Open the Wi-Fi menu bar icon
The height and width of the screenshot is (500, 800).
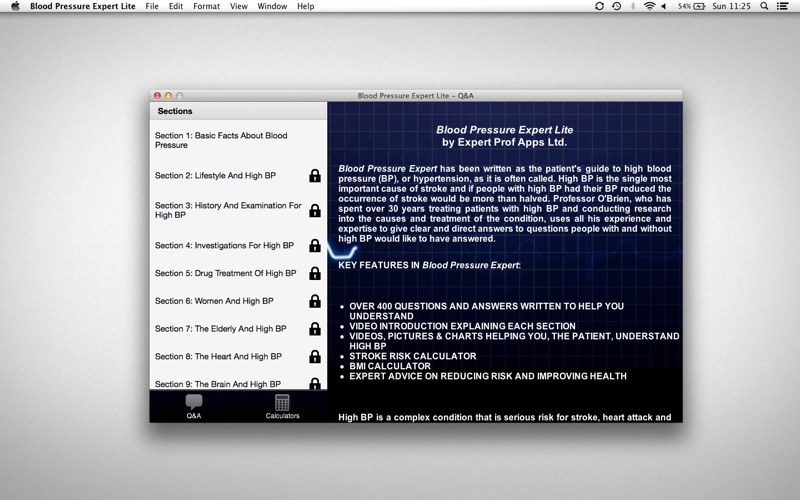[x=649, y=6]
